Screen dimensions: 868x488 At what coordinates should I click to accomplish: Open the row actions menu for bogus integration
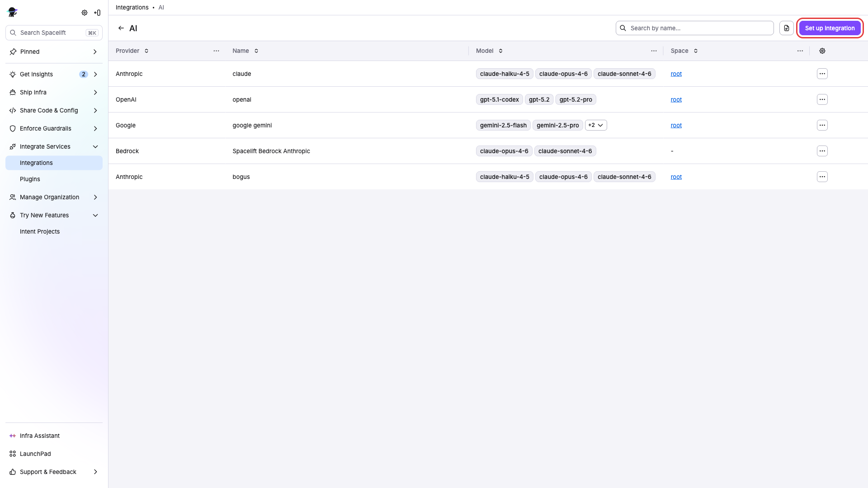click(821, 177)
